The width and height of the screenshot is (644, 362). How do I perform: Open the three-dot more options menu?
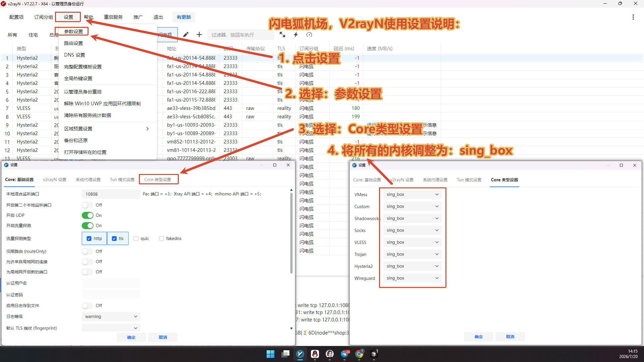pos(633,17)
